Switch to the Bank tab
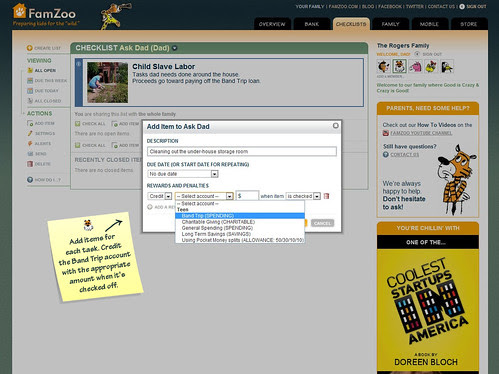 coord(312,24)
